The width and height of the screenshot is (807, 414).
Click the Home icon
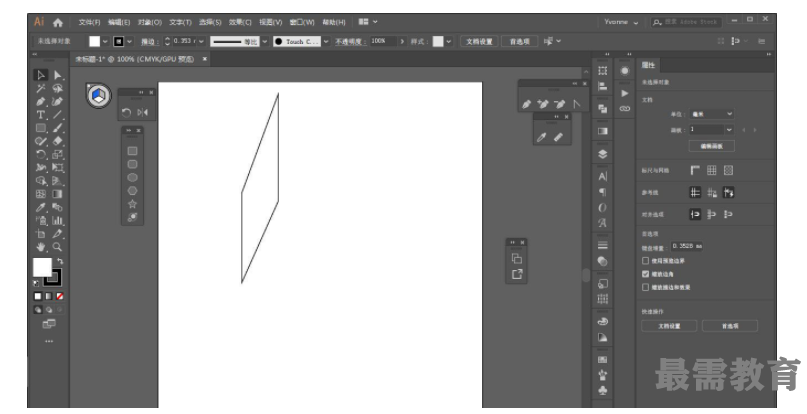coord(58,23)
